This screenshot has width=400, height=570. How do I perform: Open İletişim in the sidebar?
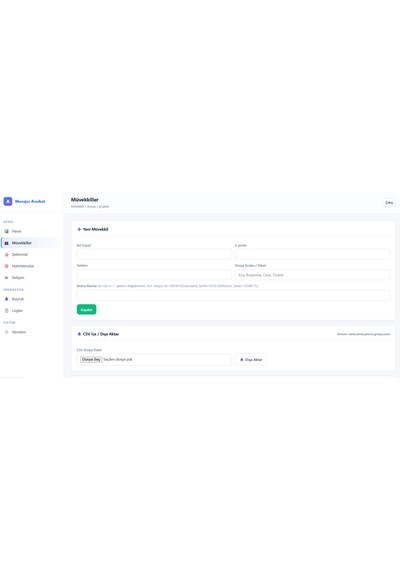[31, 278]
